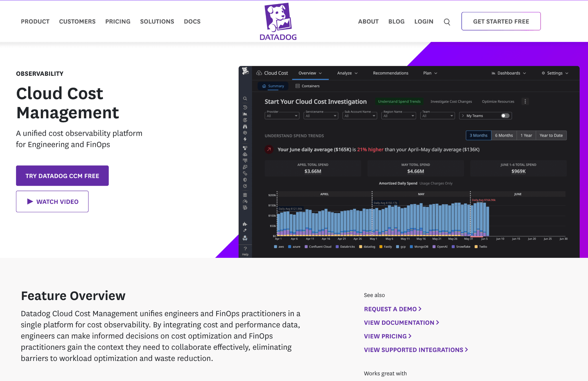
Task: Click the stacked cubes icon in sidebar
Action: (245, 133)
